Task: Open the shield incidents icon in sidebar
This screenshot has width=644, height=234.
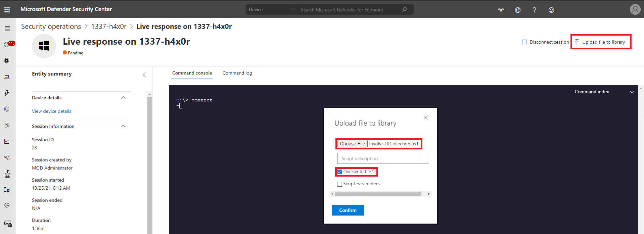Action: 7,61
